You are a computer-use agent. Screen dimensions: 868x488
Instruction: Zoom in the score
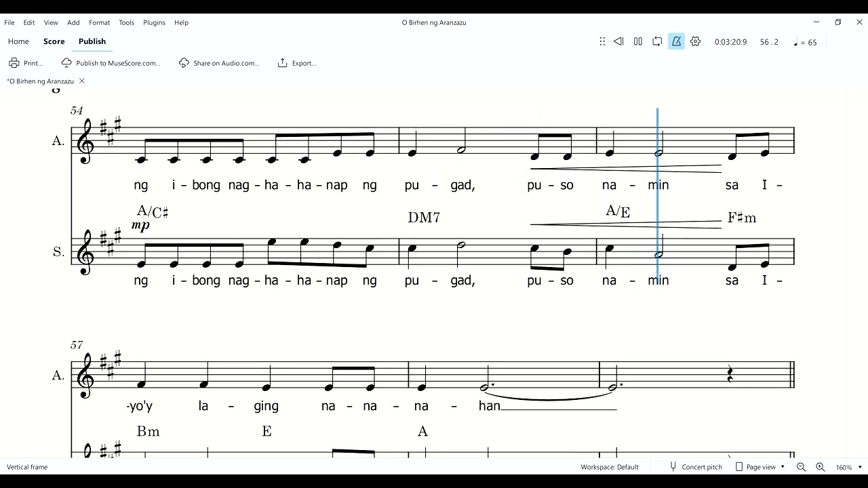(x=820, y=467)
